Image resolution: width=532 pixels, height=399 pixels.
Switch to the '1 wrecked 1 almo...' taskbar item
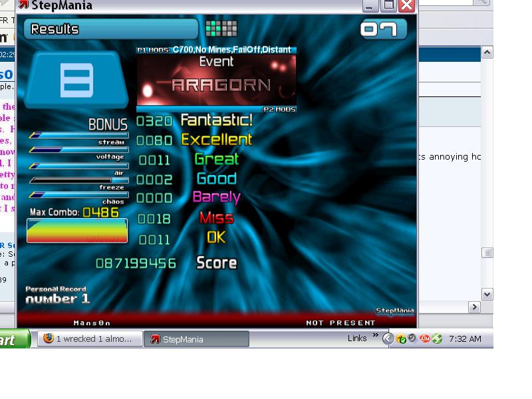click(x=90, y=338)
